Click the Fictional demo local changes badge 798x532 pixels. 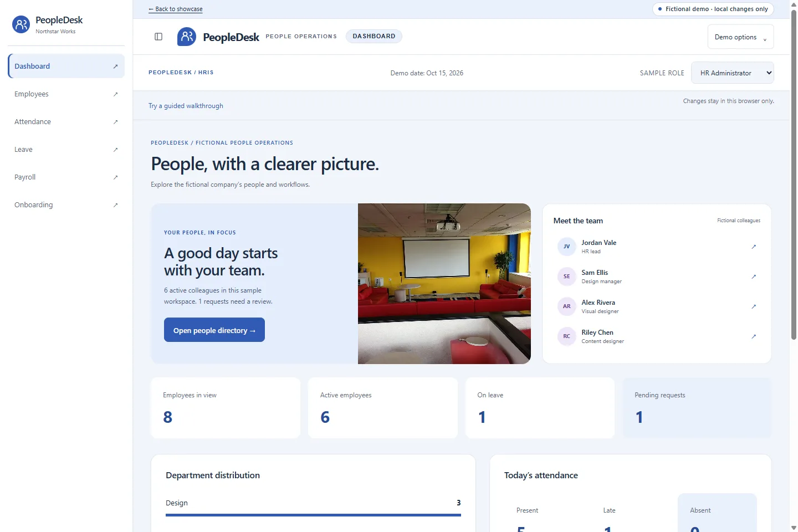pyautogui.click(x=713, y=9)
